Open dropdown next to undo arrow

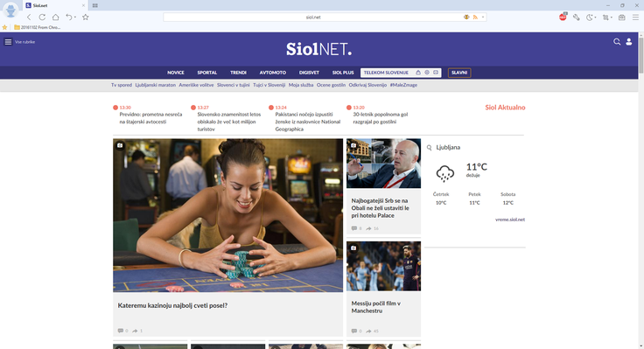coord(74,17)
